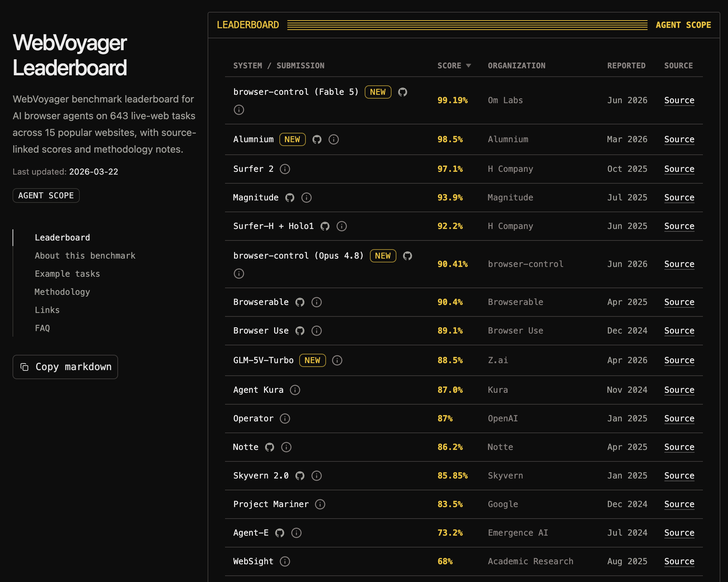Show info for browser-control (Fable 5)
The width and height of the screenshot is (728, 582).
coord(239,110)
